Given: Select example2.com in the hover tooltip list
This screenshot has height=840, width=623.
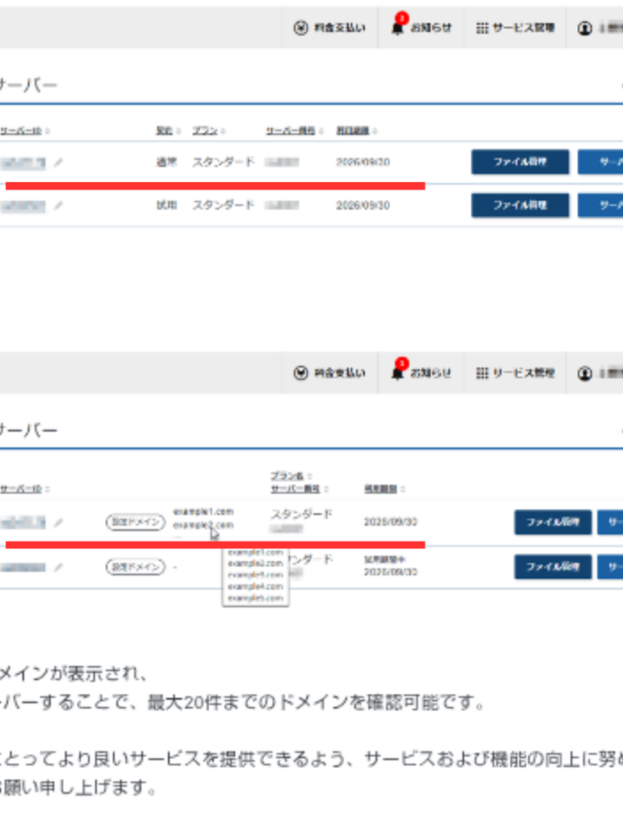Looking at the screenshot, I should point(255,564).
